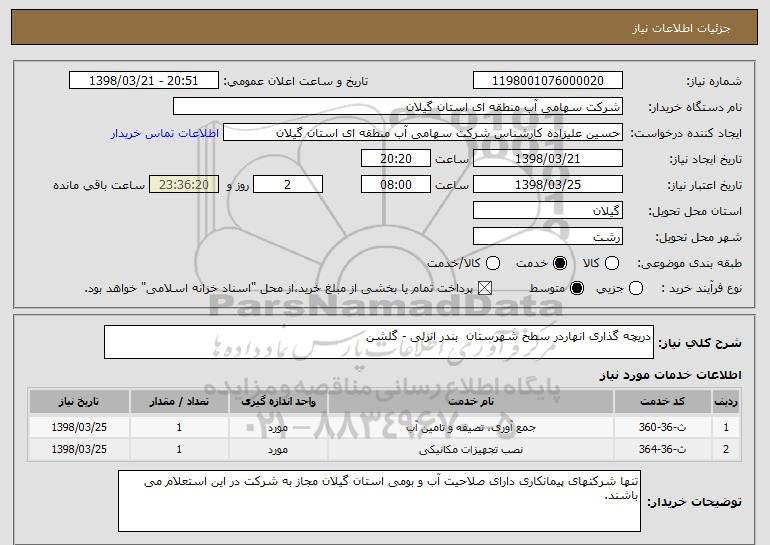Click the creation time field 20:20
This screenshot has width=770, height=545.
(396, 159)
